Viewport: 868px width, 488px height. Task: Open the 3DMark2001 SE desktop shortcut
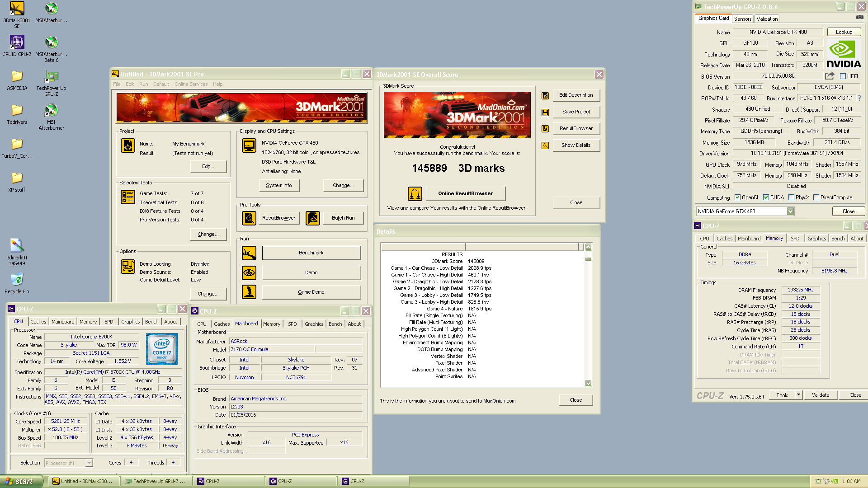pos(17,15)
